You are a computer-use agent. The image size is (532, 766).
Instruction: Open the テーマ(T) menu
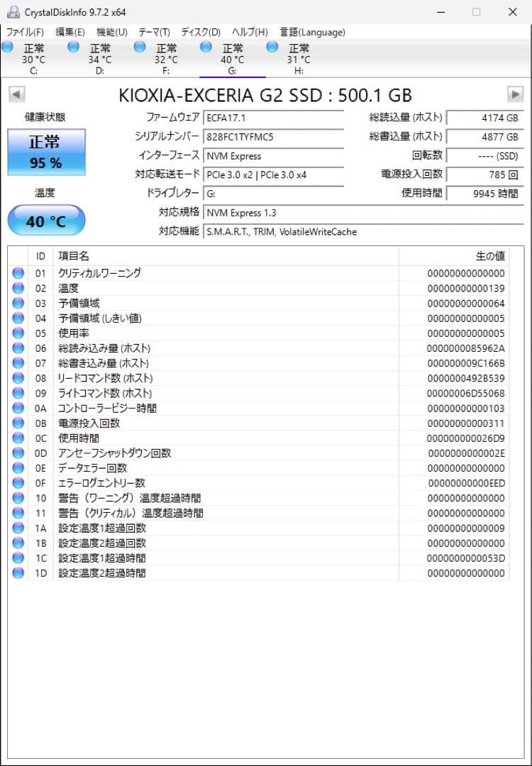155,32
